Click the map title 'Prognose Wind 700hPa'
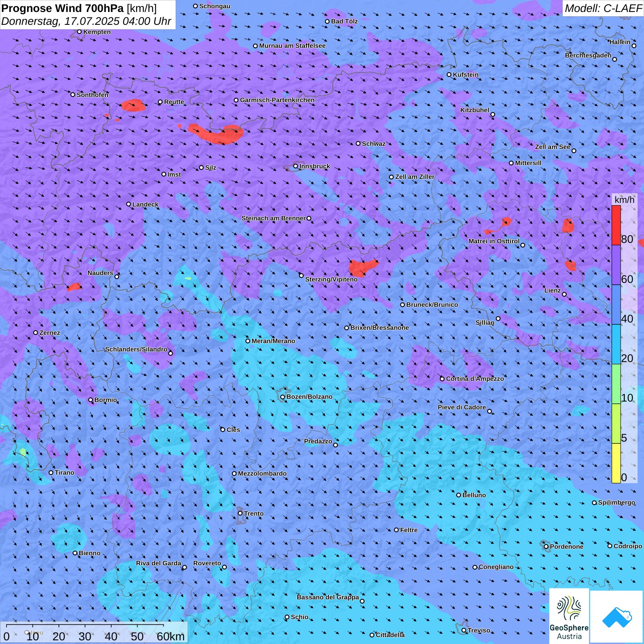The image size is (644, 644). [x=63, y=8]
